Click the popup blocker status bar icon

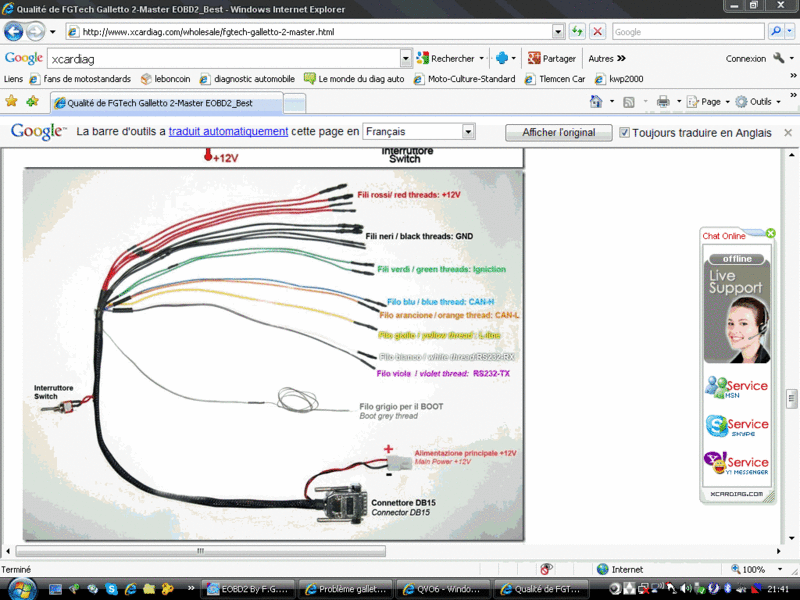pyautogui.click(x=546, y=569)
